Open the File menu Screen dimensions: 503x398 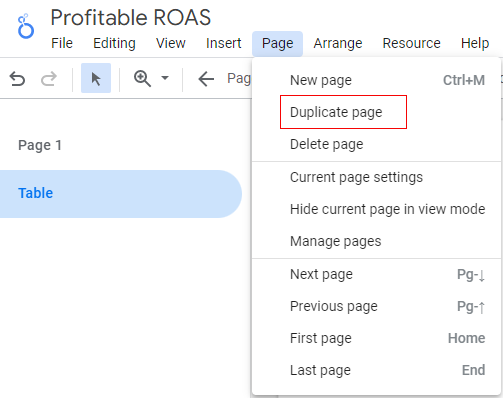(x=62, y=43)
